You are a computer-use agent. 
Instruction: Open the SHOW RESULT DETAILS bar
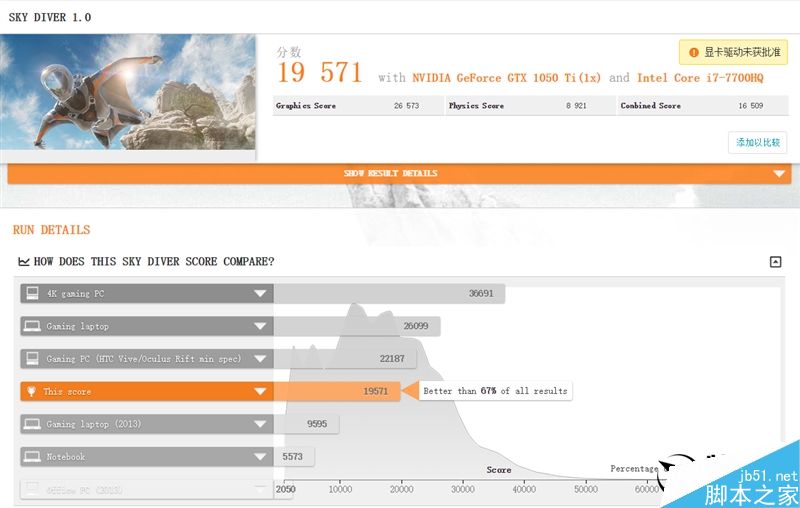pos(399,173)
